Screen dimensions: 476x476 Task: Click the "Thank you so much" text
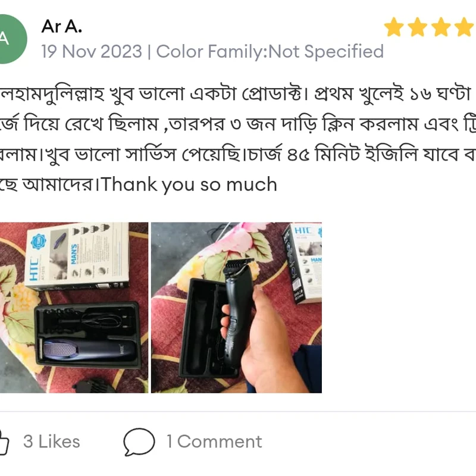pyautogui.click(x=189, y=184)
